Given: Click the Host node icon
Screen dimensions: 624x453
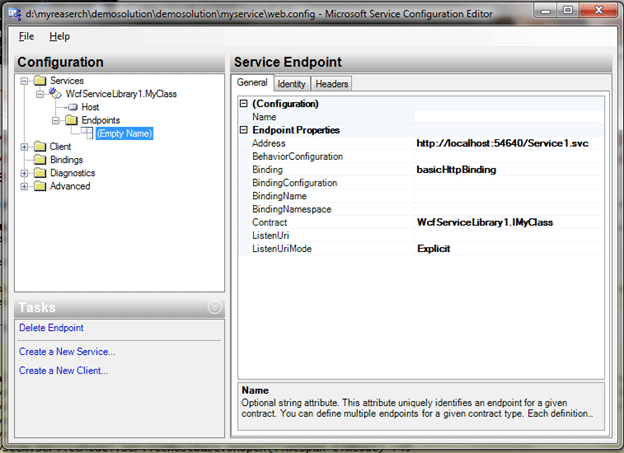Looking at the screenshot, I should (72, 107).
